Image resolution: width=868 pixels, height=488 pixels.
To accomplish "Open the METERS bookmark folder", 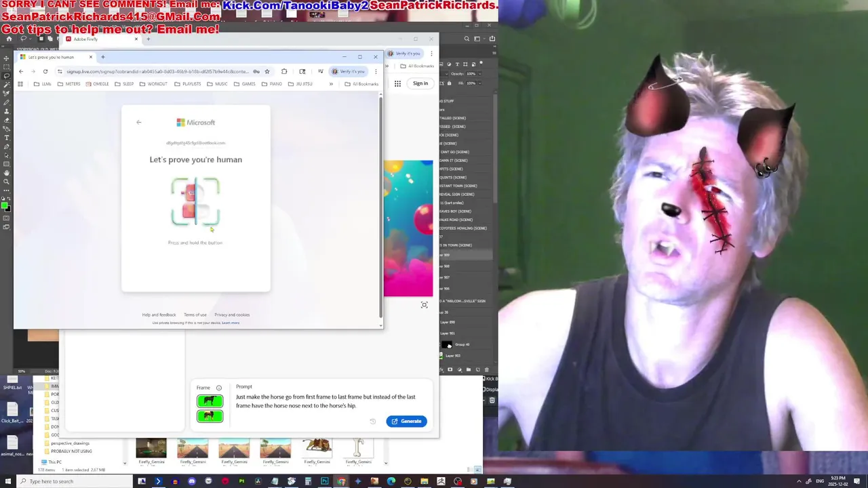I will tap(69, 84).
